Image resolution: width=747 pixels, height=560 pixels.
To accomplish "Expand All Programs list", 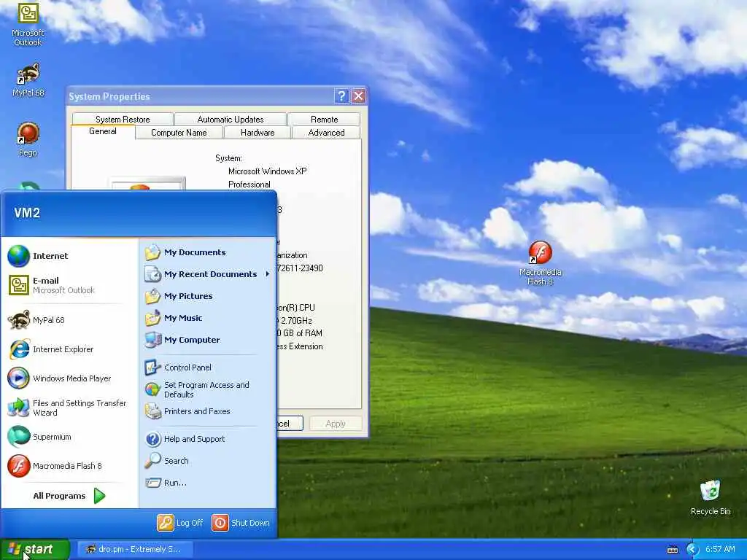I will (69, 496).
